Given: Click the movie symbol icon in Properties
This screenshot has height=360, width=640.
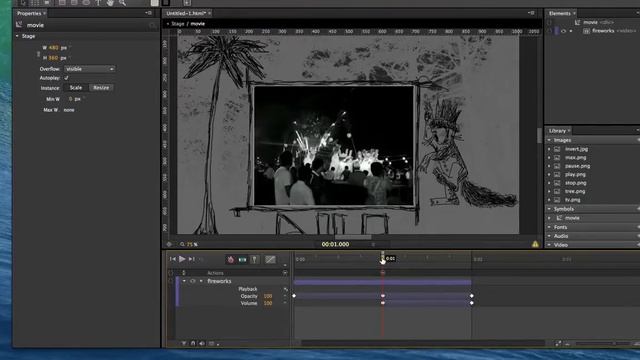Looking at the screenshot, I should (19, 25).
